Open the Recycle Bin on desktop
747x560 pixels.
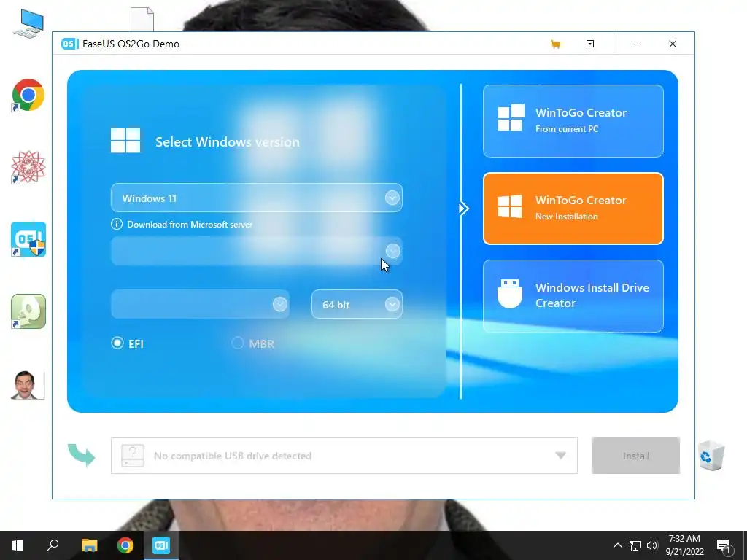(x=711, y=456)
